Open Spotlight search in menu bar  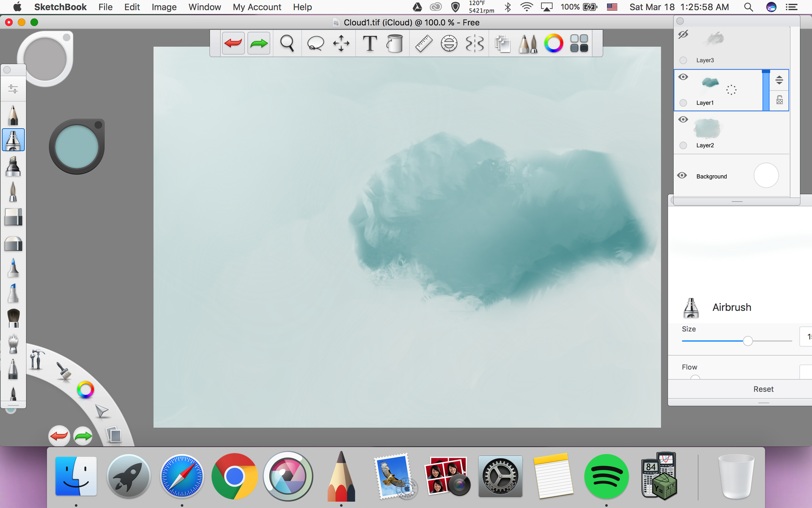(x=749, y=7)
